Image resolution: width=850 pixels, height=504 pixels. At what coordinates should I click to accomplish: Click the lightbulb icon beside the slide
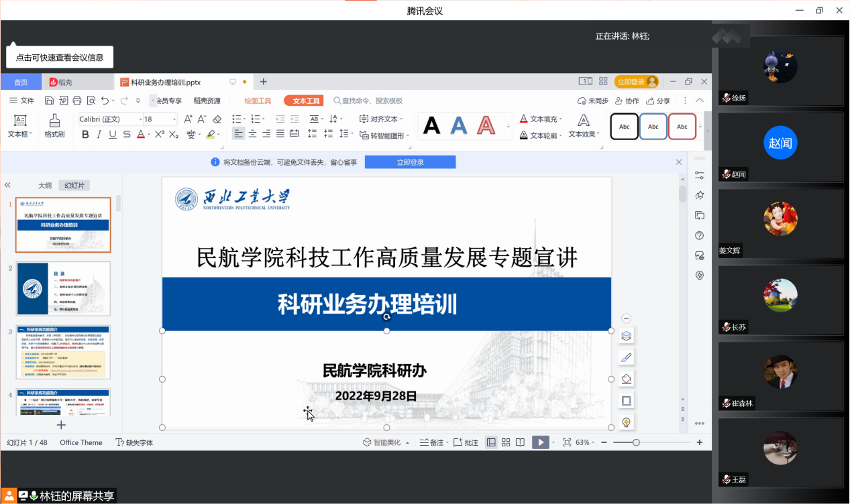(627, 422)
